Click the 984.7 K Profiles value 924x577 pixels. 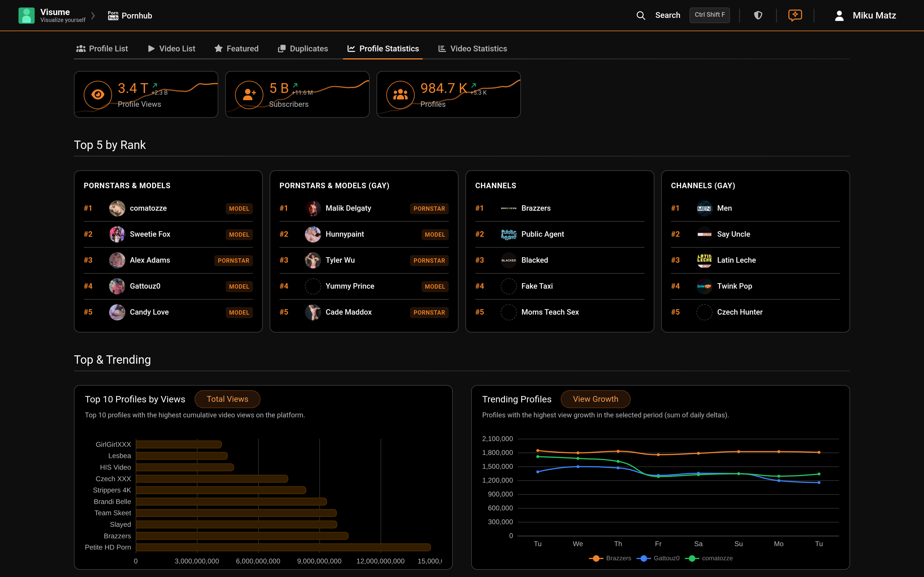pos(444,88)
